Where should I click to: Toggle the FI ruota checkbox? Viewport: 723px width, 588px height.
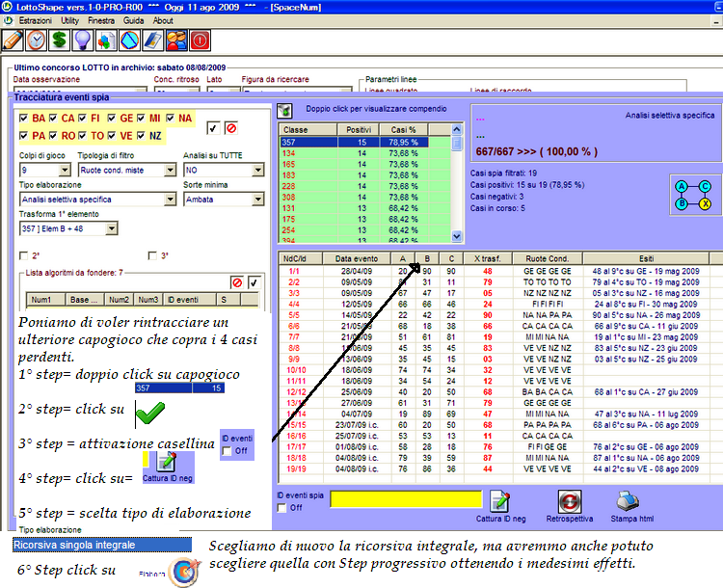tap(82, 118)
